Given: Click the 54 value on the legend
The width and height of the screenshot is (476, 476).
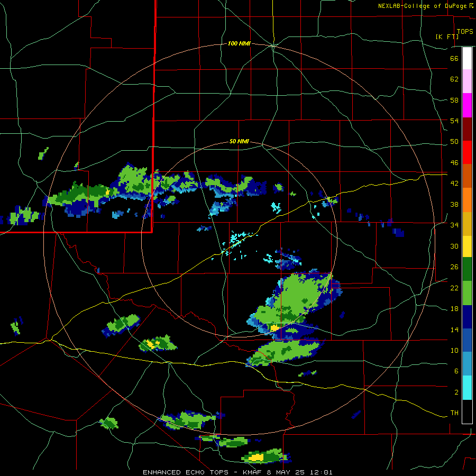Looking at the screenshot, I should pos(454,121).
